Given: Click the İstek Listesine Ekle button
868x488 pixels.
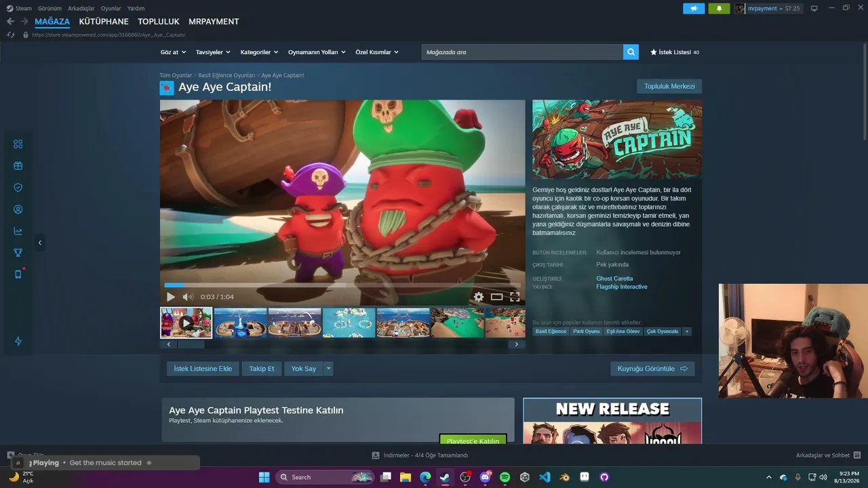Looking at the screenshot, I should 203,369.
